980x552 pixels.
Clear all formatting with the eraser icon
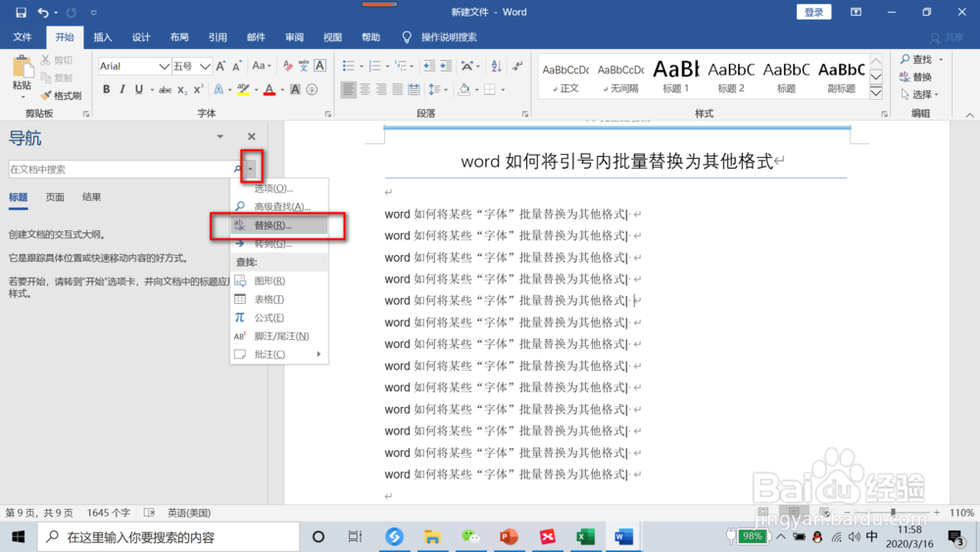(287, 66)
